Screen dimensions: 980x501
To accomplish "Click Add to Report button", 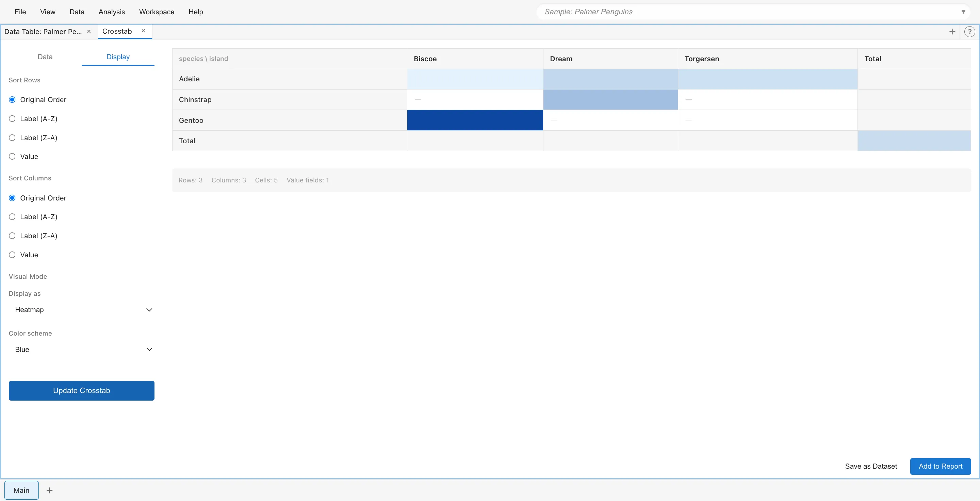I will pos(940,466).
